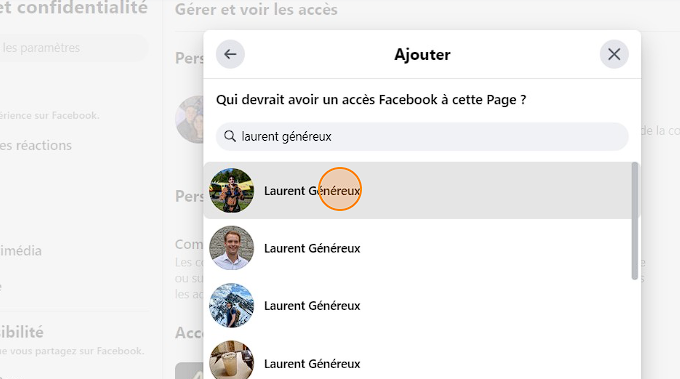Click the gray button partly hidden at bottom
The height and width of the screenshot is (379, 680).
pyautogui.click(x=190, y=371)
